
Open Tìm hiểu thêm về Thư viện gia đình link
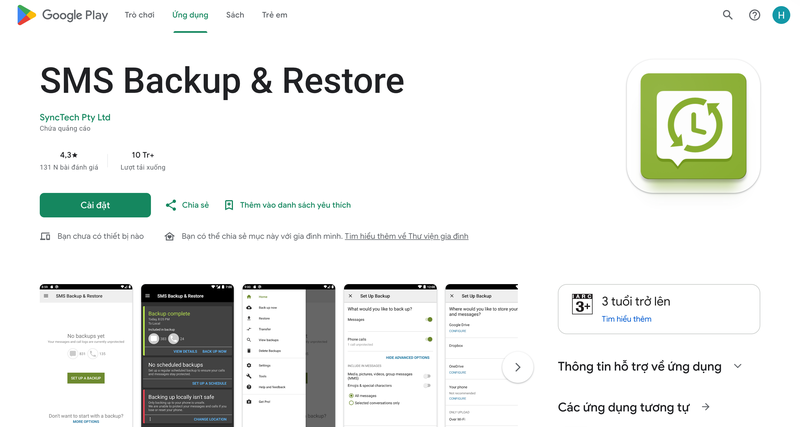(x=407, y=236)
